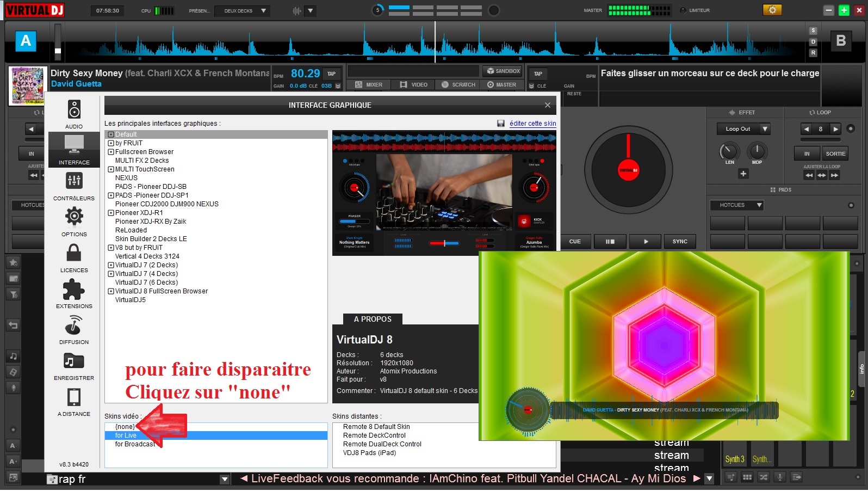Expand the by FRUiT skin entry
868x491 pixels.
[x=111, y=143]
